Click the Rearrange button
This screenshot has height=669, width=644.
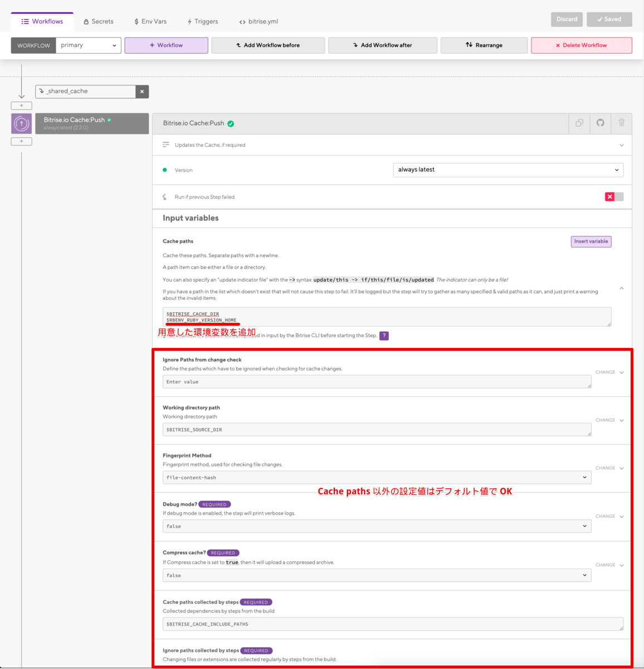pyautogui.click(x=484, y=45)
